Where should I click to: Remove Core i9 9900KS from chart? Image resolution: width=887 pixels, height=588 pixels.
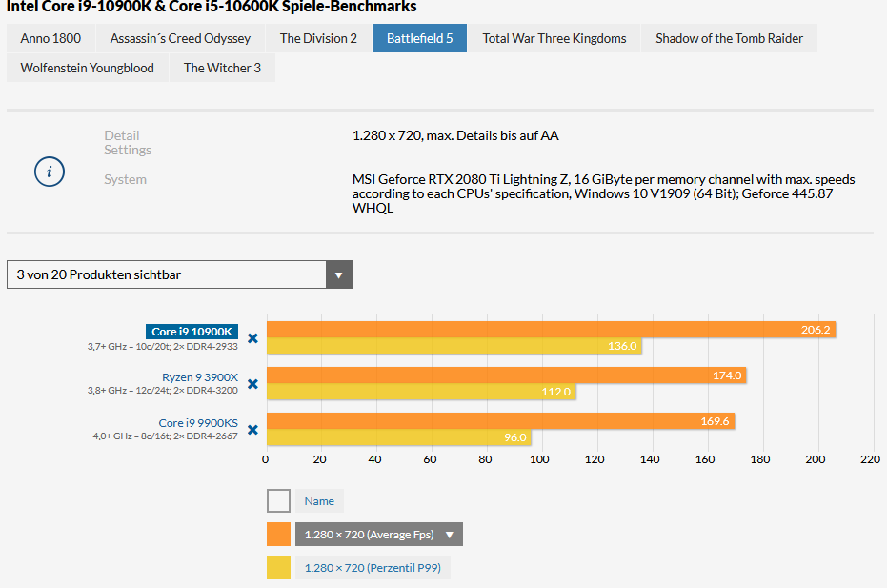point(252,430)
